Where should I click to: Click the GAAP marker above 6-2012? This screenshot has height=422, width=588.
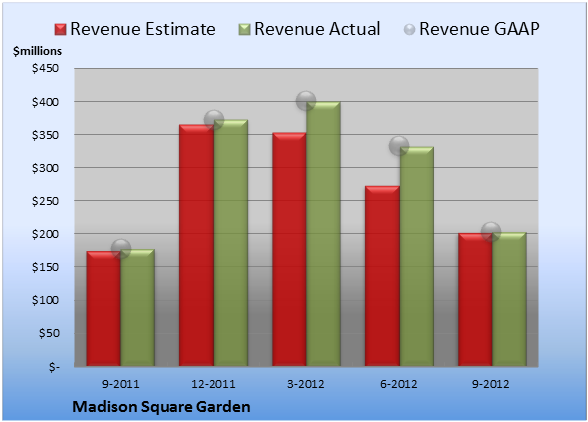pyautogui.click(x=399, y=146)
